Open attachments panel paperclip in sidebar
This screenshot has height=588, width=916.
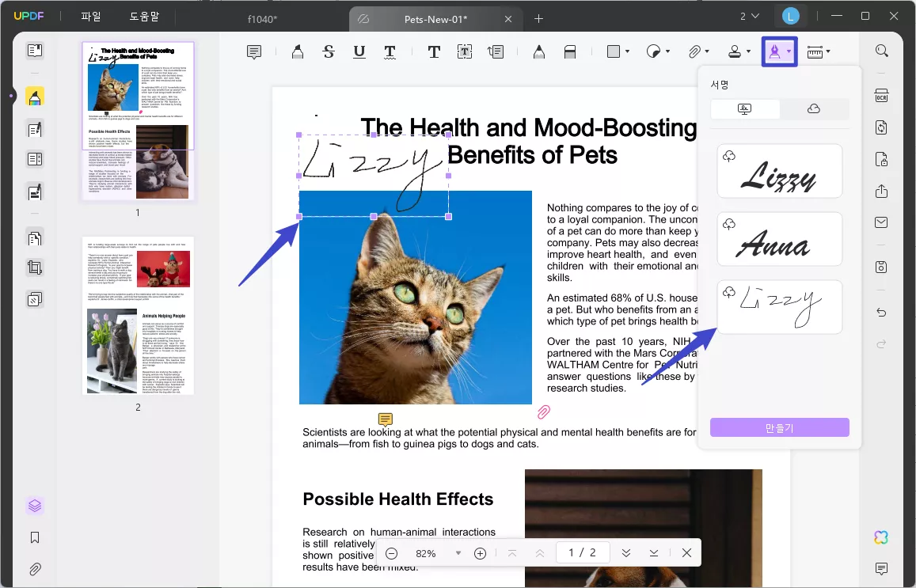pos(35,569)
